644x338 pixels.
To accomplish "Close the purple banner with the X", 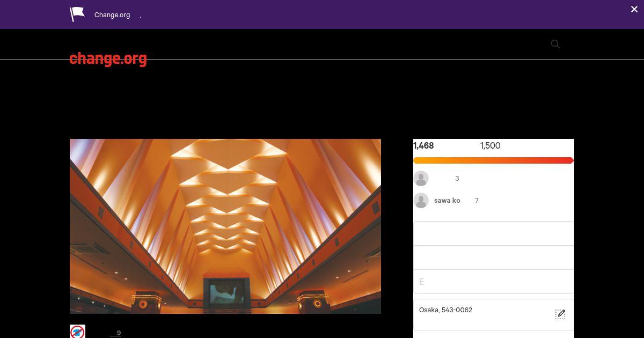I will point(634,9).
